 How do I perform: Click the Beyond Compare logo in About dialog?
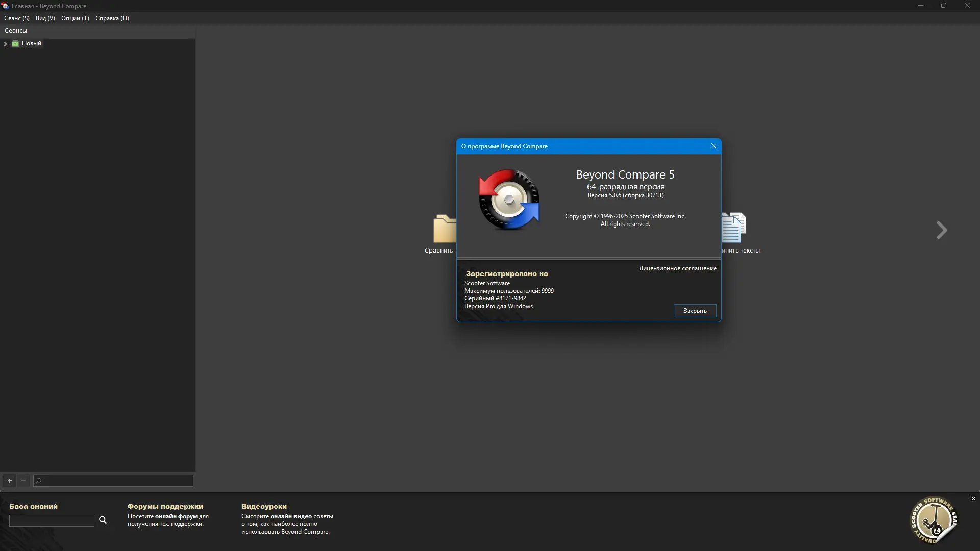click(x=509, y=199)
